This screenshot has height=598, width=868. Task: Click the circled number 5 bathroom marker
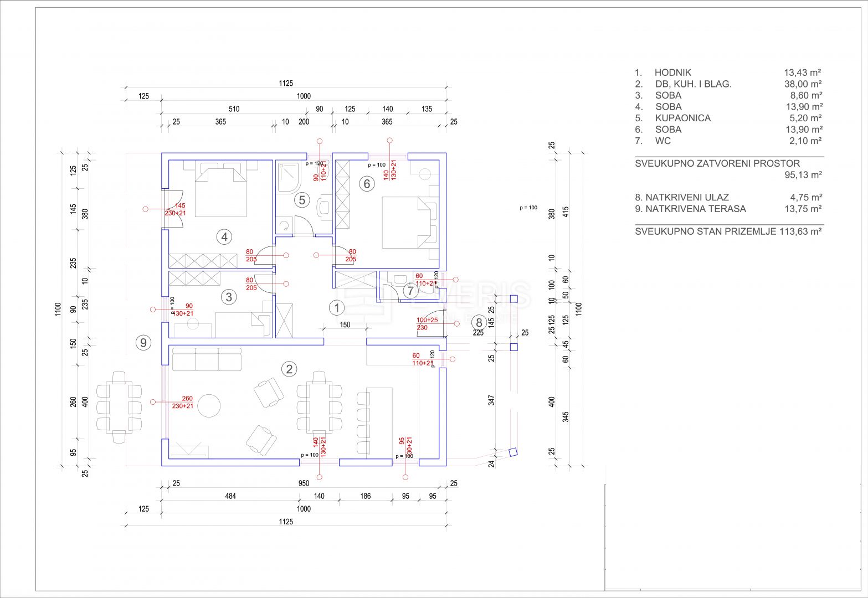tap(302, 200)
